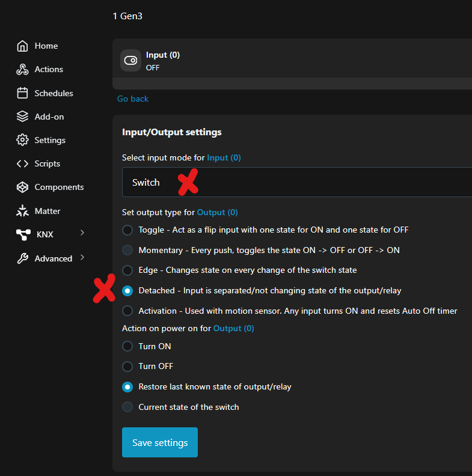This screenshot has width=472, height=476.
Task: Expand the KNX menu chevron
Action: (82, 233)
